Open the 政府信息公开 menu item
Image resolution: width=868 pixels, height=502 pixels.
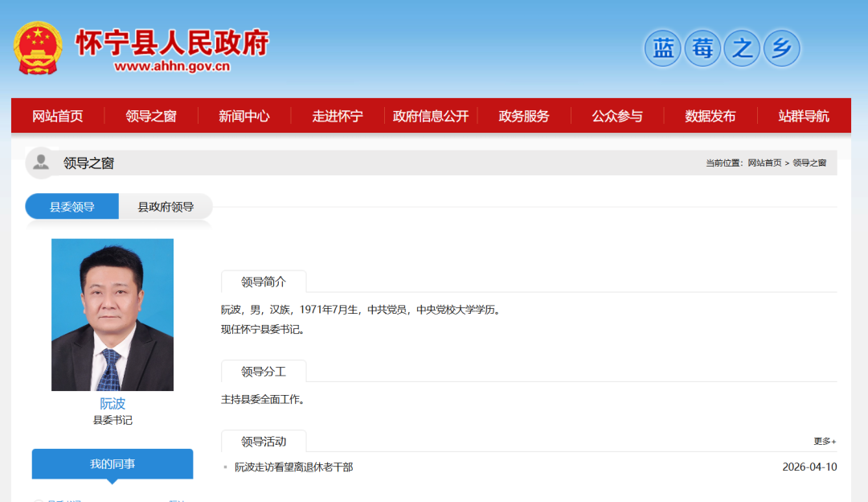coord(430,115)
